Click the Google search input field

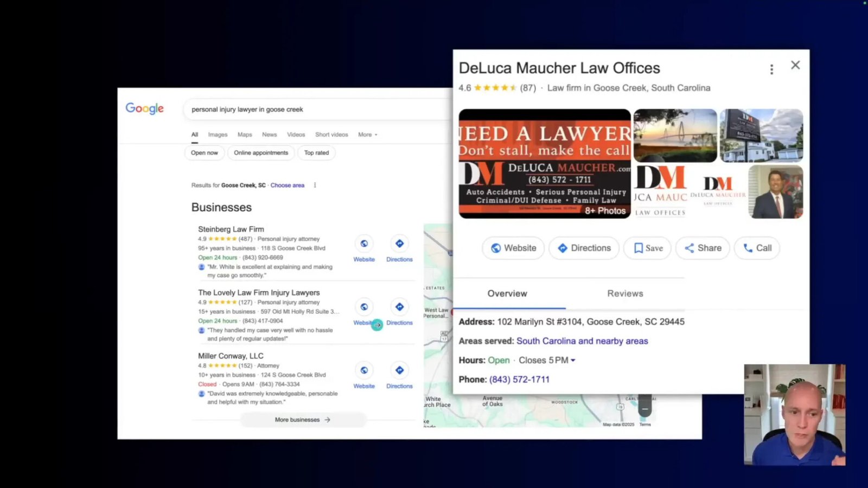[x=317, y=110]
